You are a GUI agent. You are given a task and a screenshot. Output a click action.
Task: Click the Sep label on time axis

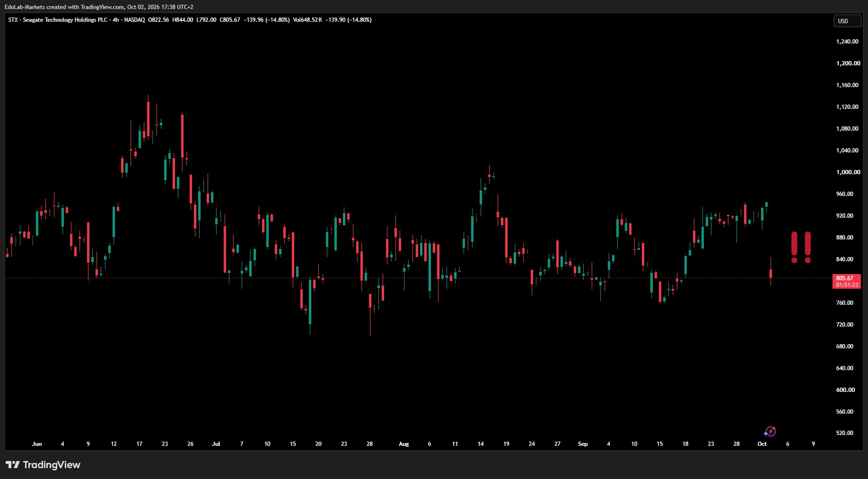click(x=583, y=444)
